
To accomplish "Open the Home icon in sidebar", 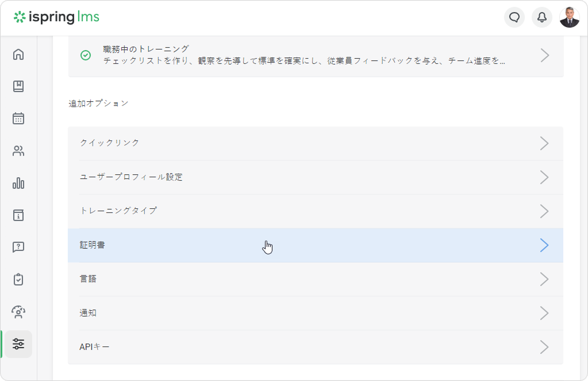I will coord(18,55).
